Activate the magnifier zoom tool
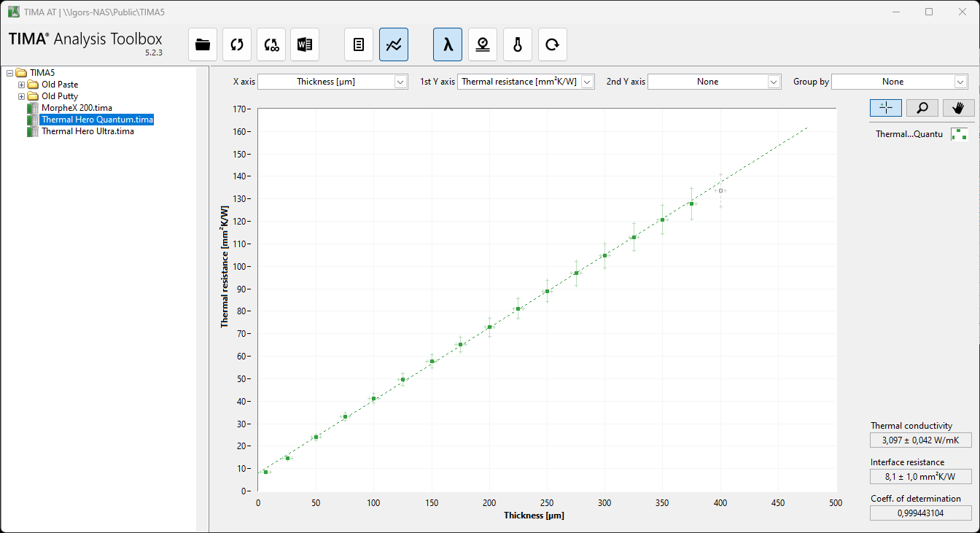Screen dimensions: 980x533 [922, 108]
